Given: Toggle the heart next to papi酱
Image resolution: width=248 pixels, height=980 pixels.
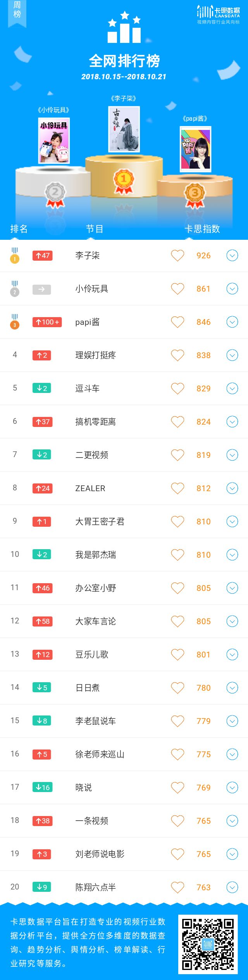Looking at the screenshot, I should tap(177, 322).
